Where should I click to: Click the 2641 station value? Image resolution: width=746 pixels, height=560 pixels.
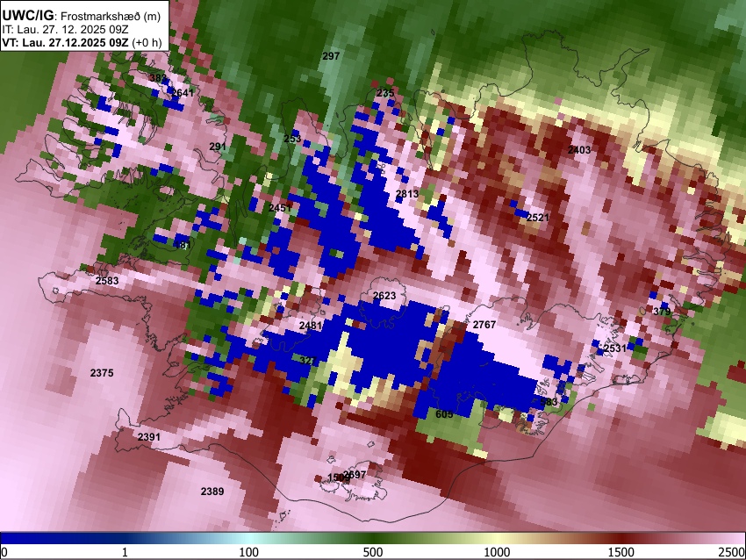pos(183,93)
